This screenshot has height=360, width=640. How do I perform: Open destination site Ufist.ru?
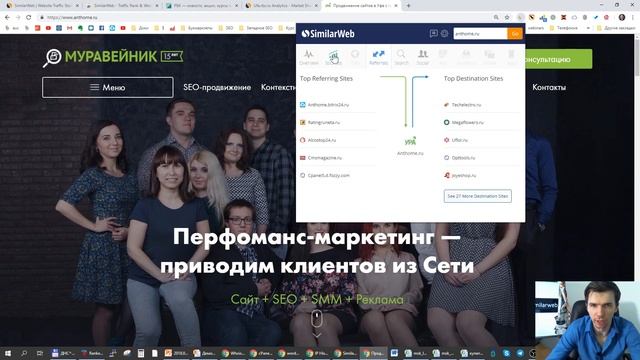click(460, 140)
